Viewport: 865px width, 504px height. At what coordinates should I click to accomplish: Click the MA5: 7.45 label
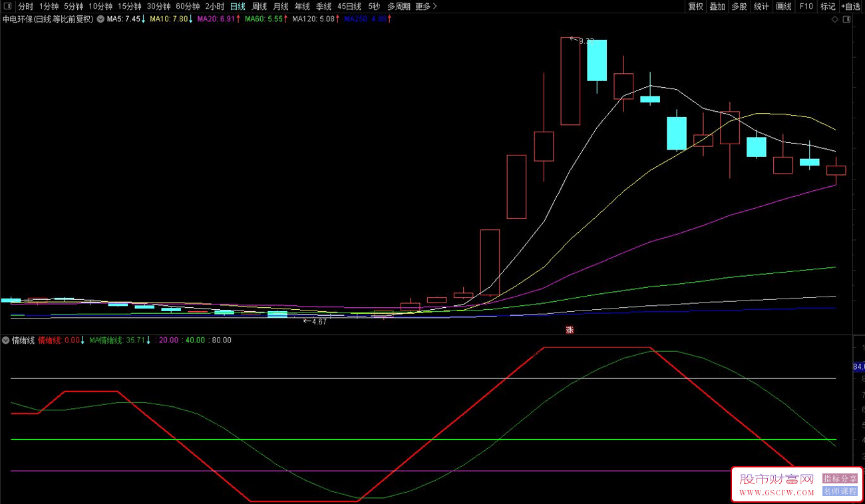click(124, 19)
